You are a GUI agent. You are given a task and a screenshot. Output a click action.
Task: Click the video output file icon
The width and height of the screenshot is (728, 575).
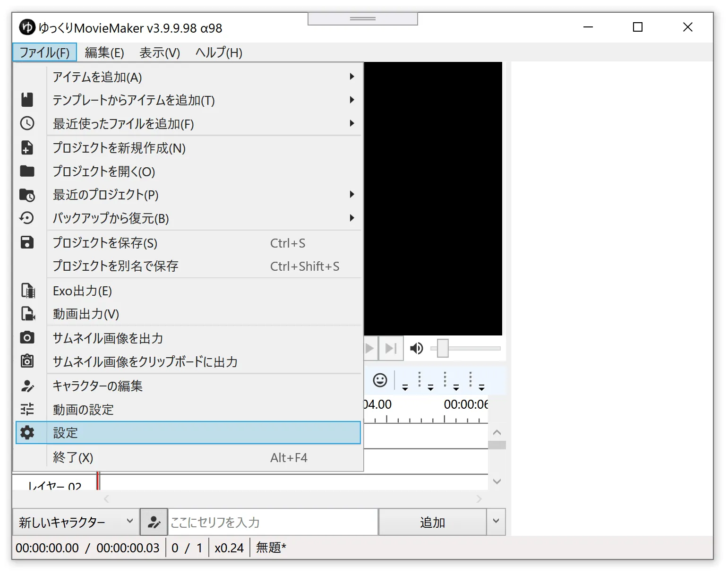28,313
